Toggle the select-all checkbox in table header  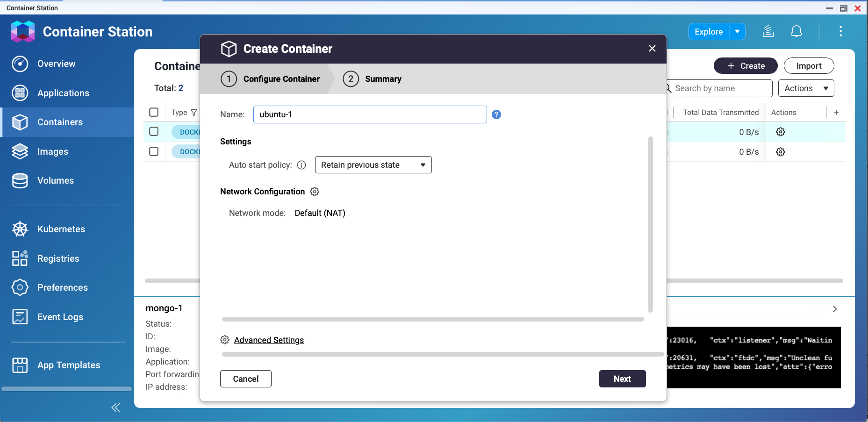click(154, 112)
